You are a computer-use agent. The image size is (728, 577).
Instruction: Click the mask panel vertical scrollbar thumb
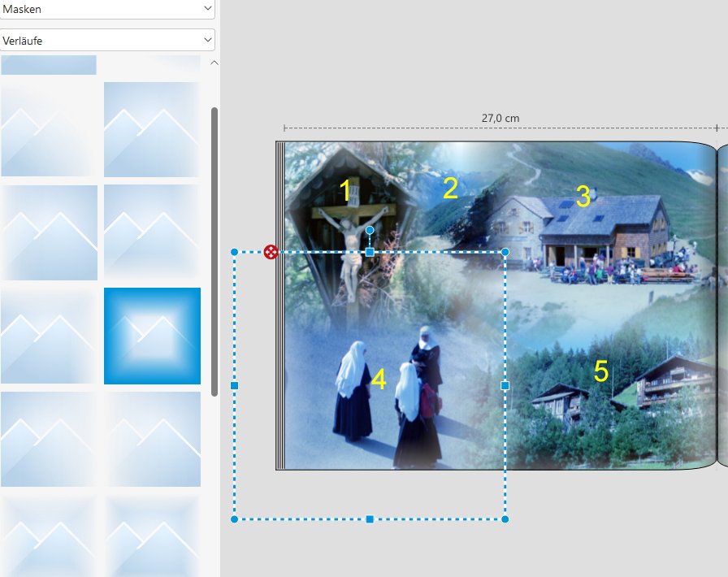pyautogui.click(x=214, y=251)
